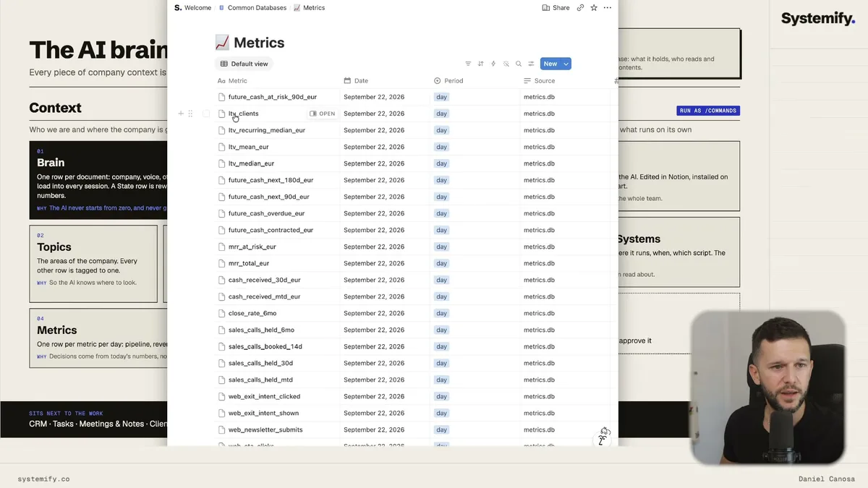Open the sort arrows icon
Viewport: 868px width, 488px height.
tap(480, 64)
